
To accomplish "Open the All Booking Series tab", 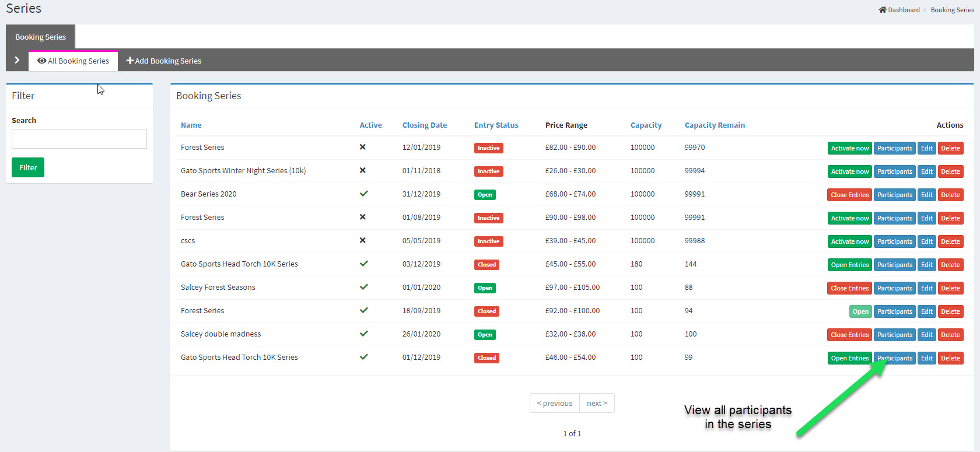I will point(73,61).
